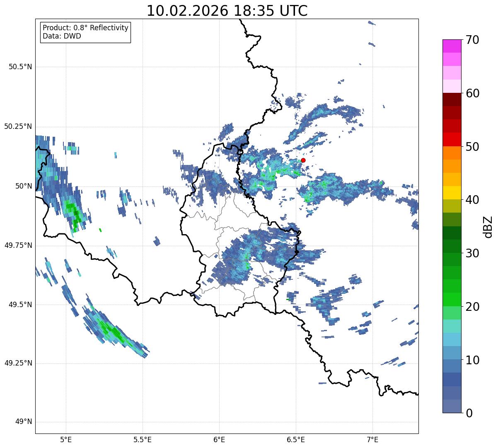Click the 50.25°N latitude label
The height and width of the screenshot is (448, 498).
click(18, 126)
